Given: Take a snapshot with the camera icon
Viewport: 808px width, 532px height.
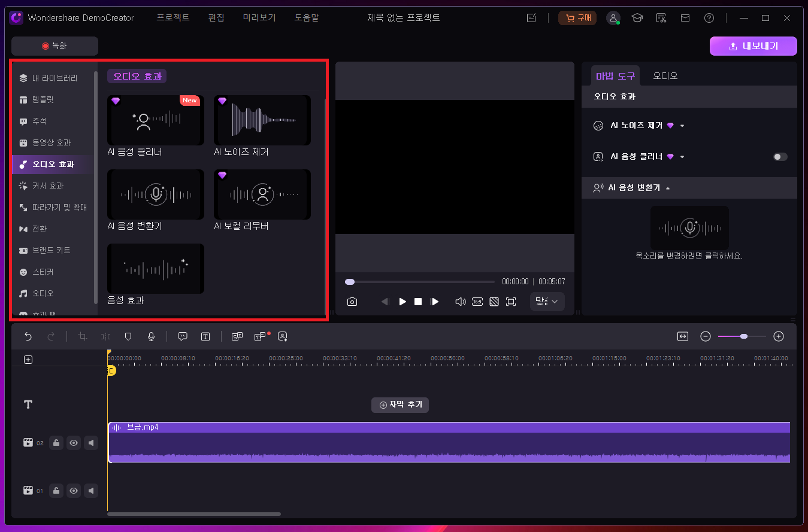Looking at the screenshot, I should 352,302.
